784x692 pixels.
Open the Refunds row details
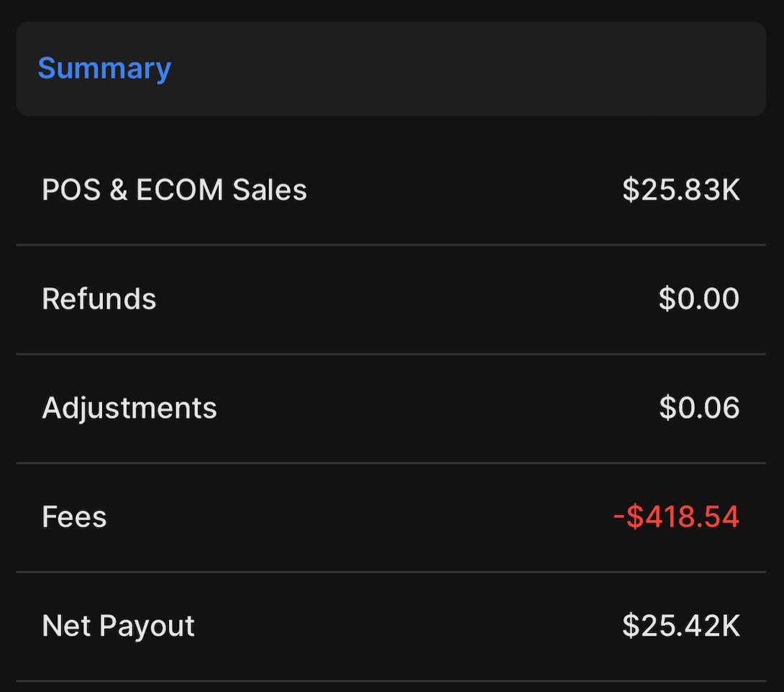[x=391, y=299]
